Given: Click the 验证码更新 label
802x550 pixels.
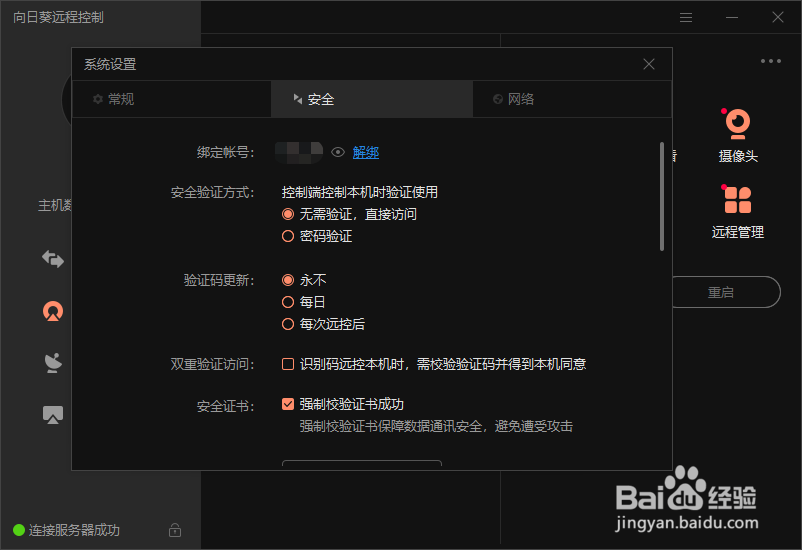Looking at the screenshot, I should (219, 280).
